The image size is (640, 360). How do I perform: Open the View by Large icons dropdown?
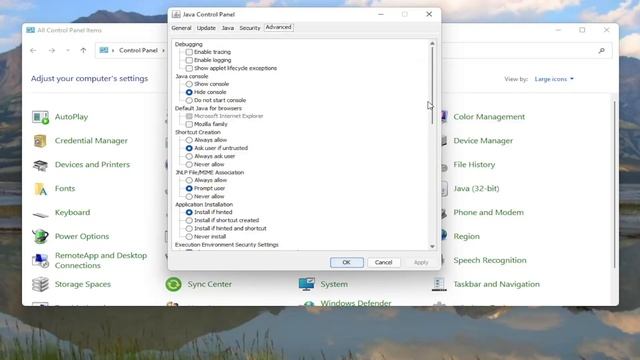[554, 79]
